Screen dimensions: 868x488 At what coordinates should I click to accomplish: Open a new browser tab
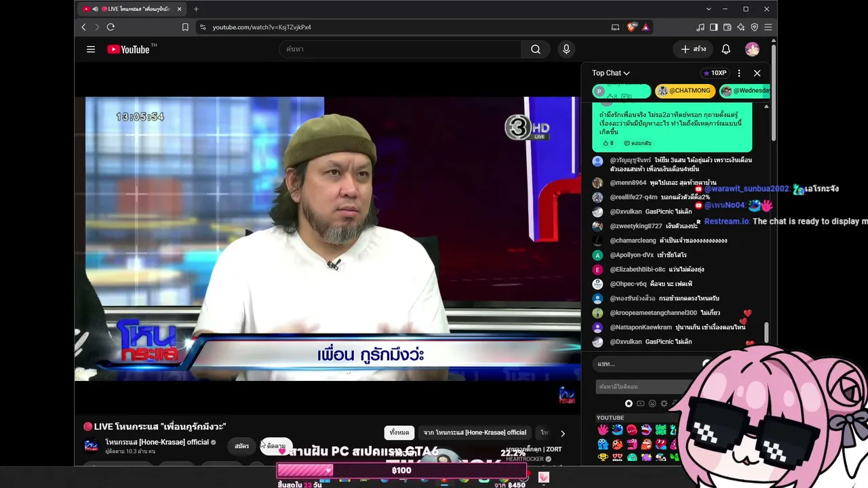point(196,9)
